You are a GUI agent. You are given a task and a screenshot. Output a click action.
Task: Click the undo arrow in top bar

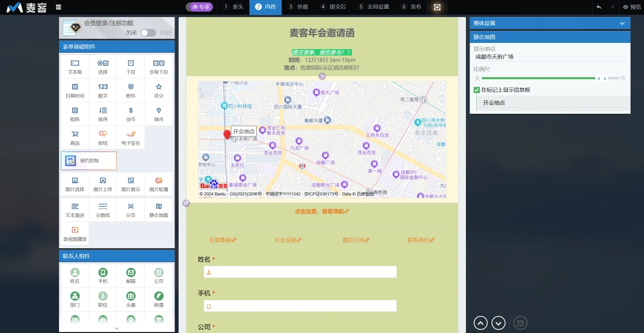pyautogui.click(x=599, y=7)
